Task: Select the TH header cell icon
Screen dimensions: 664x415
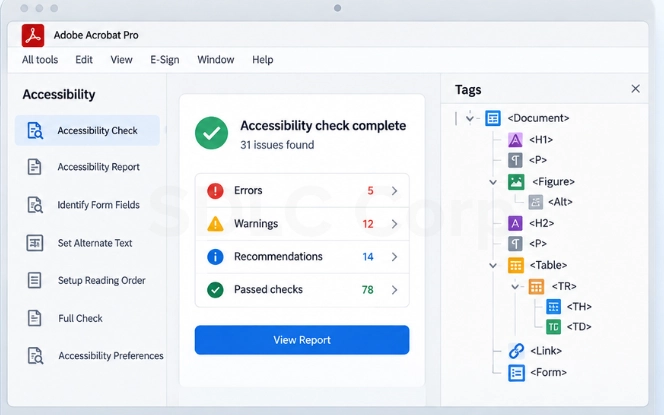Action: (x=553, y=307)
